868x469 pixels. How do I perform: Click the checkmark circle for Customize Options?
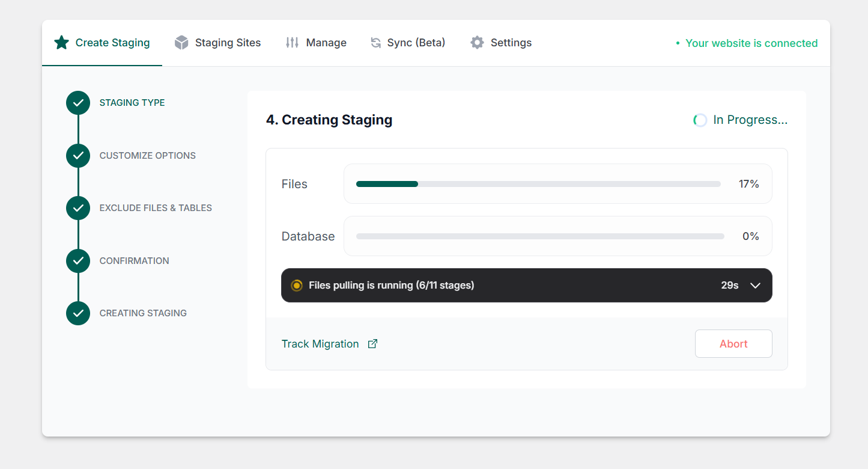[78, 156]
